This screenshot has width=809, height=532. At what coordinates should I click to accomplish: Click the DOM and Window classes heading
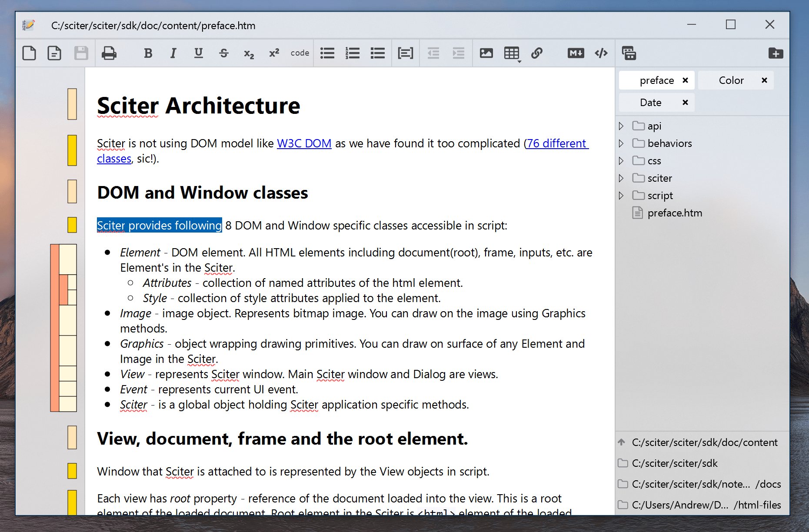pos(203,193)
